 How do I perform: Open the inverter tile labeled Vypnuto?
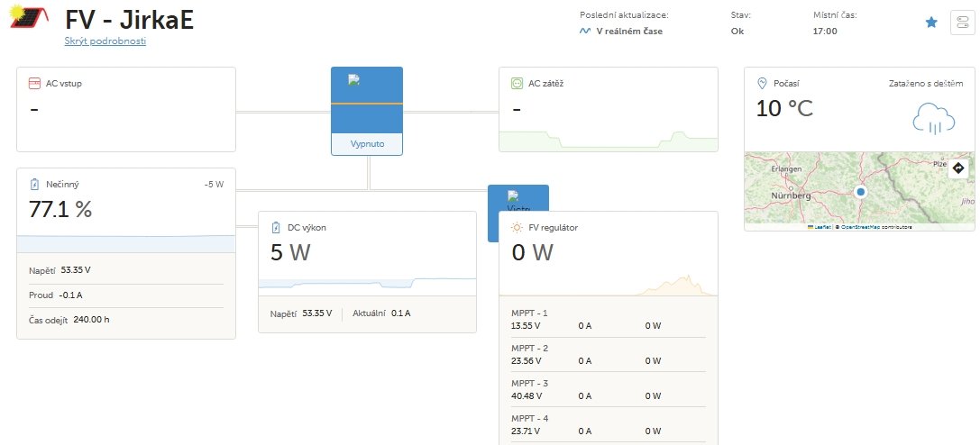(367, 111)
